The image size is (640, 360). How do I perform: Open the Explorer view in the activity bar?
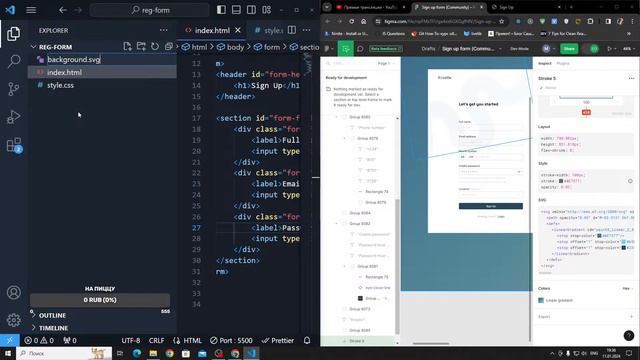tap(13, 34)
